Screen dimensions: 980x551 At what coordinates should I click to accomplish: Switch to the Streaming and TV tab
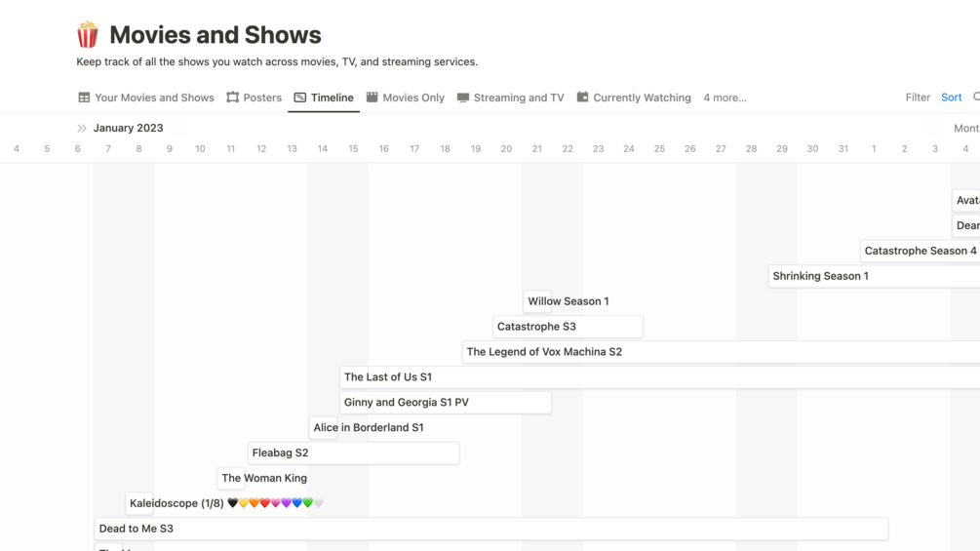point(518,98)
